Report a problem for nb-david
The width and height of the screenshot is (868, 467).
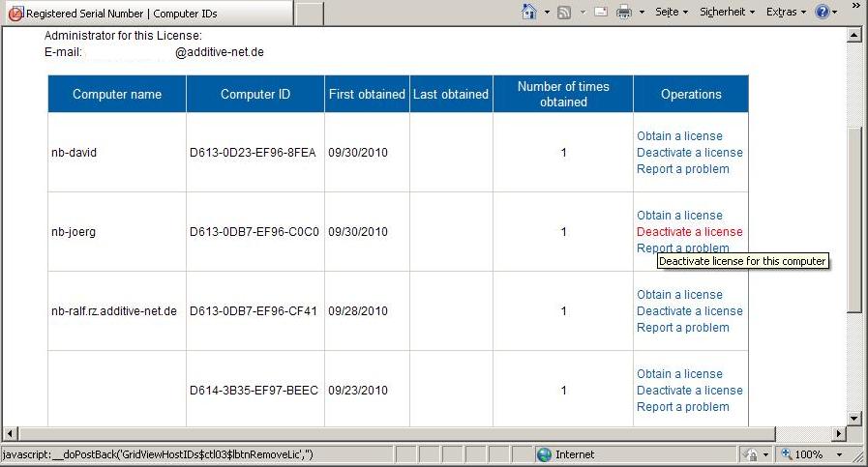tap(682, 169)
